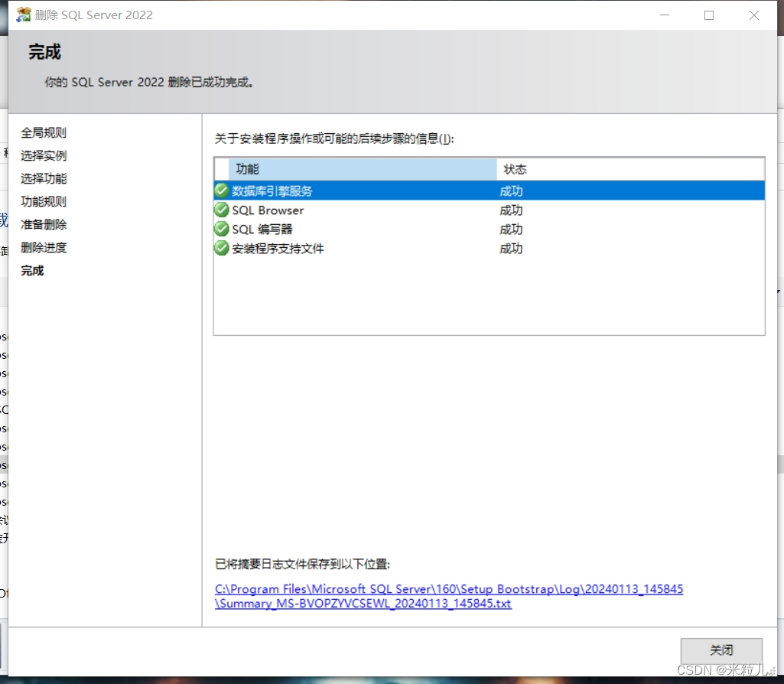Close the window with the X button

coord(754,15)
